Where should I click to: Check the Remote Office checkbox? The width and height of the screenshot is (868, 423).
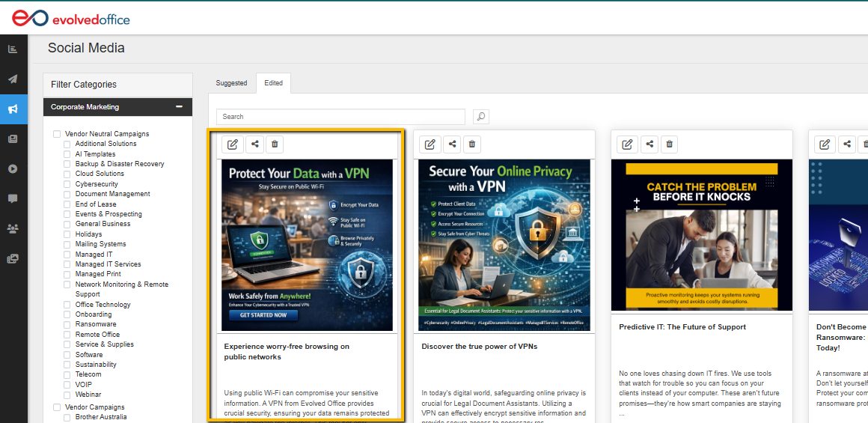pyautogui.click(x=67, y=335)
